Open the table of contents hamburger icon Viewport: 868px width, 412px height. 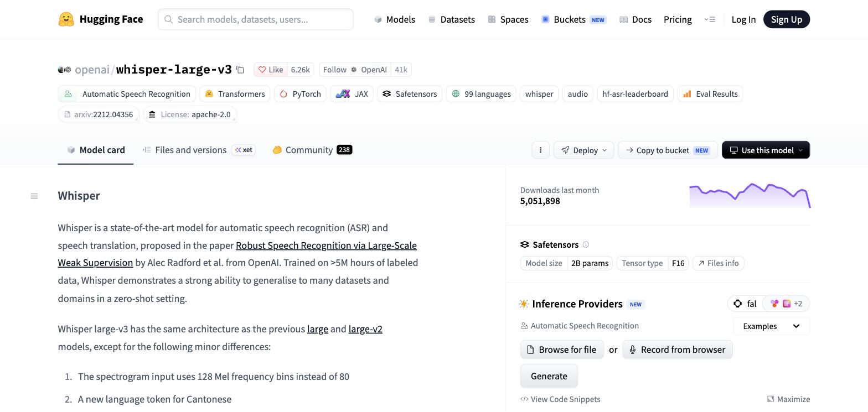pos(34,196)
